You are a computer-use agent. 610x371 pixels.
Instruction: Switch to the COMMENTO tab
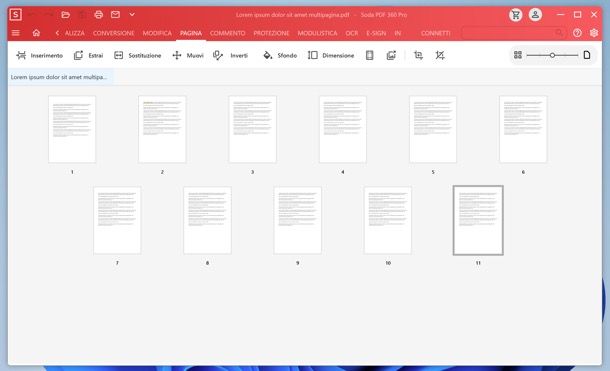228,33
